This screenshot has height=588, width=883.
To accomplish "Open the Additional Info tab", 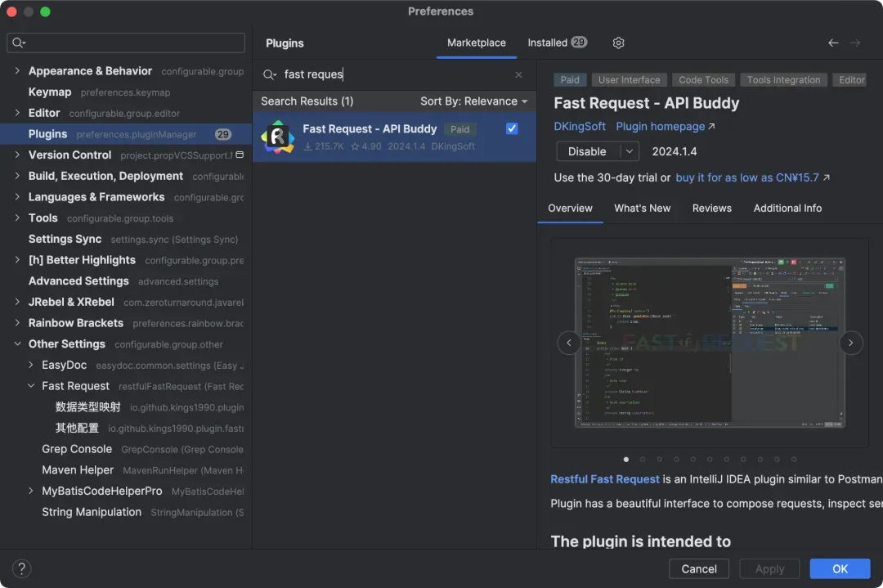I will click(787, 209).
